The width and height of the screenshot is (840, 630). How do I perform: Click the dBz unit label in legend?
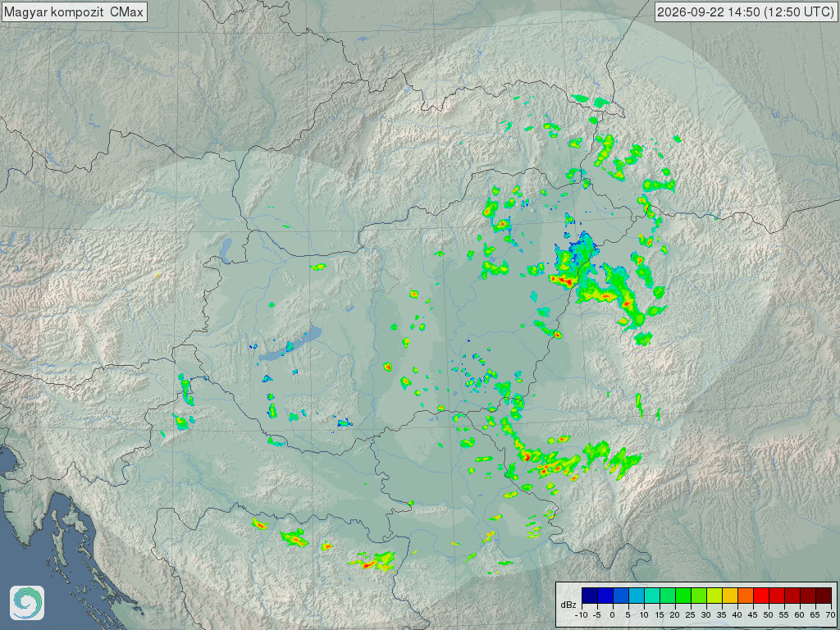click(x=568, y=605)
